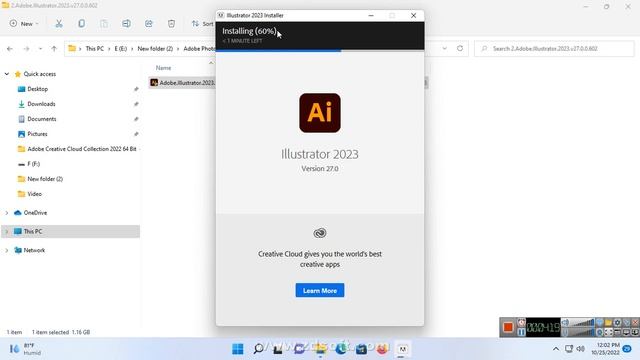Show hidden system tray icons
Viewport: 640px width, 360px height.
pyautogui.click(x=556, y=349)
